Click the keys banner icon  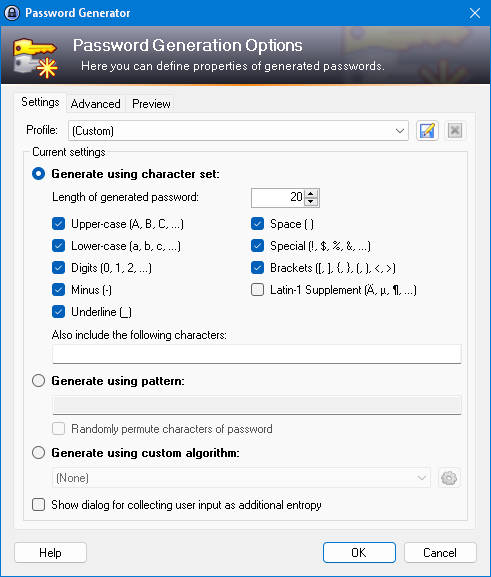pos(35,58)
